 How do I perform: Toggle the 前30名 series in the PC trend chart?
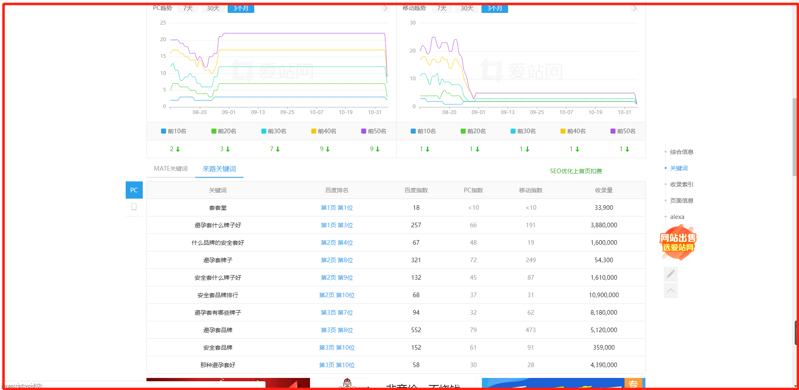coord(274,131)
